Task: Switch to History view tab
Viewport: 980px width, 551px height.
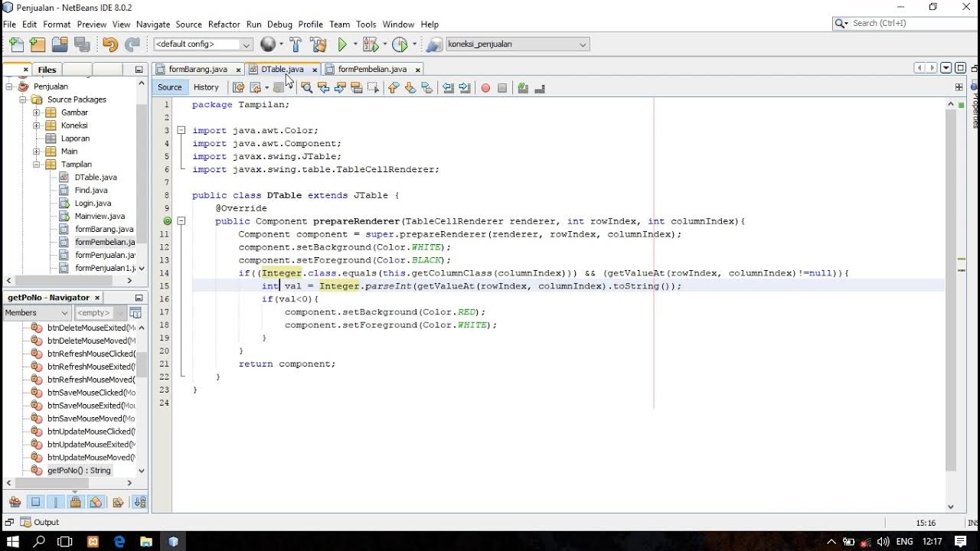Action: (206, 87)
